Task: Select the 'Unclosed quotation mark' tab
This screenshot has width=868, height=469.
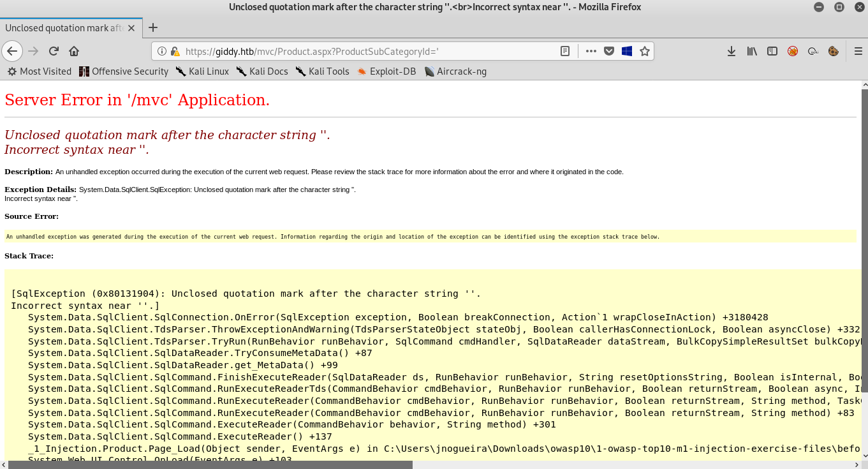Action: pos(64,28)
